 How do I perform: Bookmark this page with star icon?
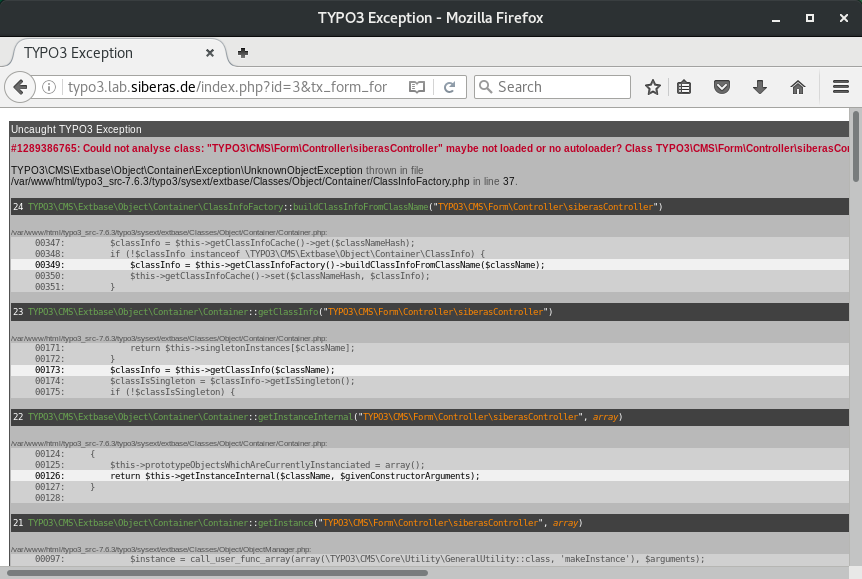click(653, 87)
